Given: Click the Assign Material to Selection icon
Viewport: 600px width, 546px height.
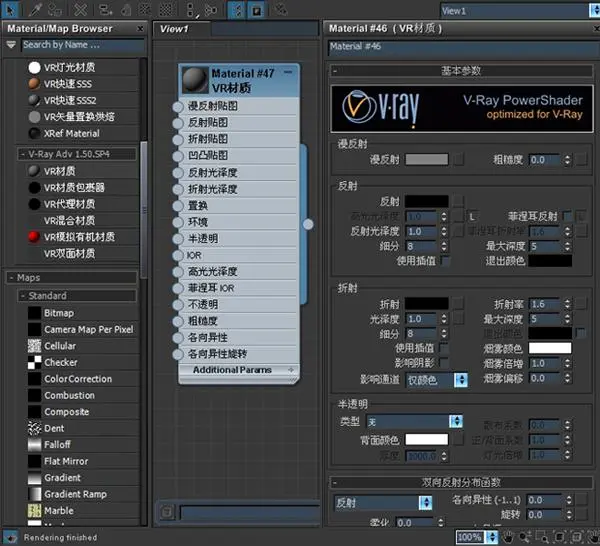Looking at the screenshot, I should click(x=55, y=10).
